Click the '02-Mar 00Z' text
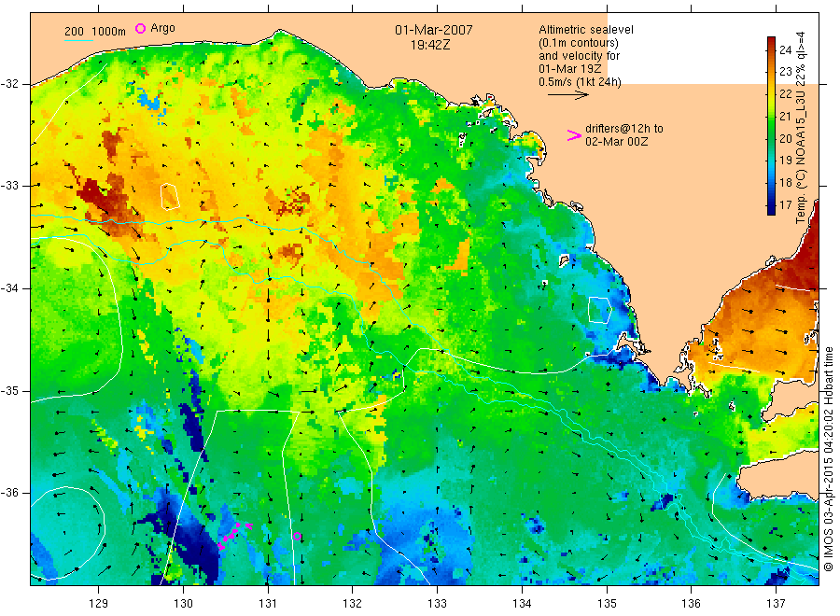This screenshot has height=616, width=840. point(617,142)
